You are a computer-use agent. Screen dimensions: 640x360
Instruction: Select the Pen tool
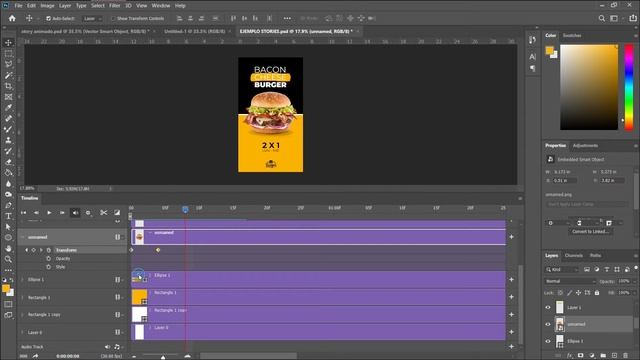point(8,205)
